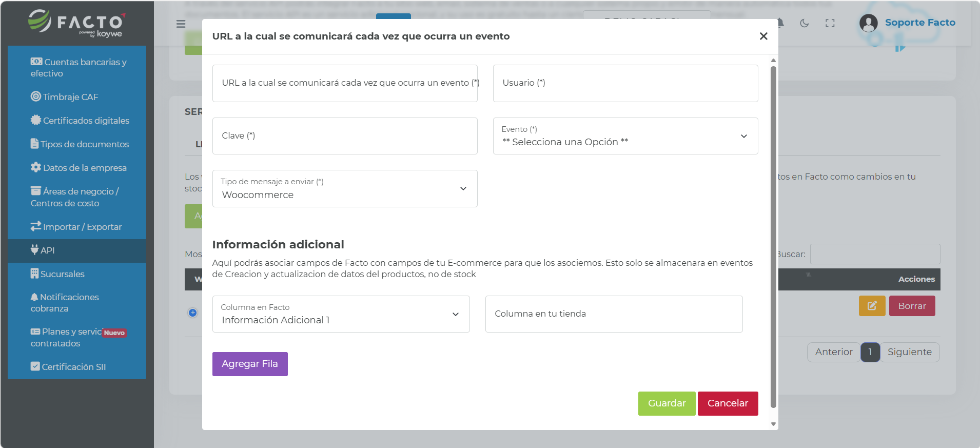
Task: Open Notificaciones cobranza
Action: click(x=77, y=303)
